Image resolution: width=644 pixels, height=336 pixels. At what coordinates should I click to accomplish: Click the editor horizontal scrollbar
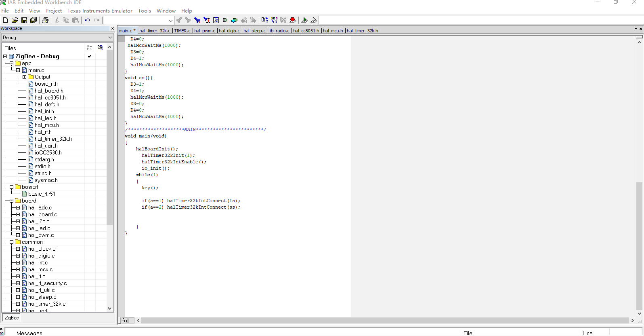[x=385, y=321]
